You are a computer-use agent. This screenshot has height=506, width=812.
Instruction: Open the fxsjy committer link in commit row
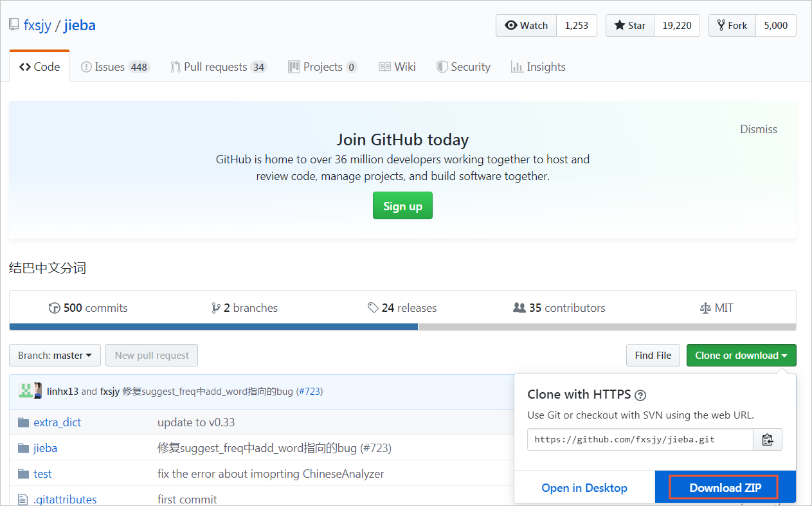click(110, 391)
